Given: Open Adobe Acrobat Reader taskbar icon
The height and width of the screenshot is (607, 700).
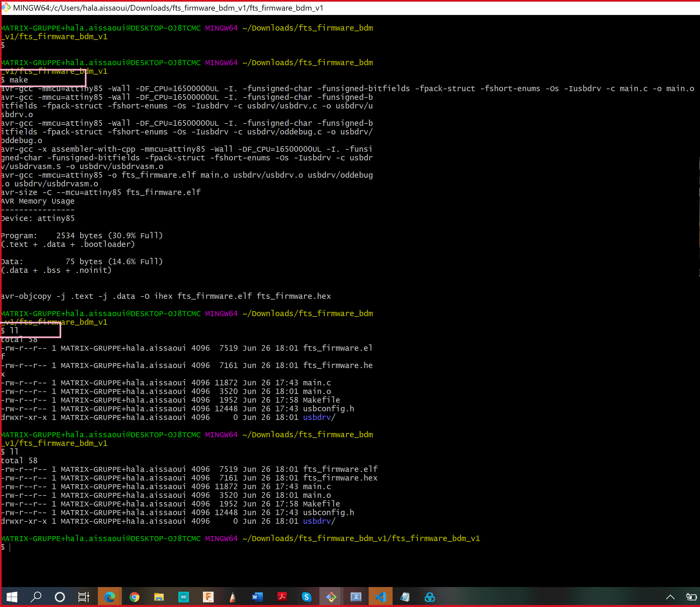Looking at the screenshot, I should (x=282, y=597).
